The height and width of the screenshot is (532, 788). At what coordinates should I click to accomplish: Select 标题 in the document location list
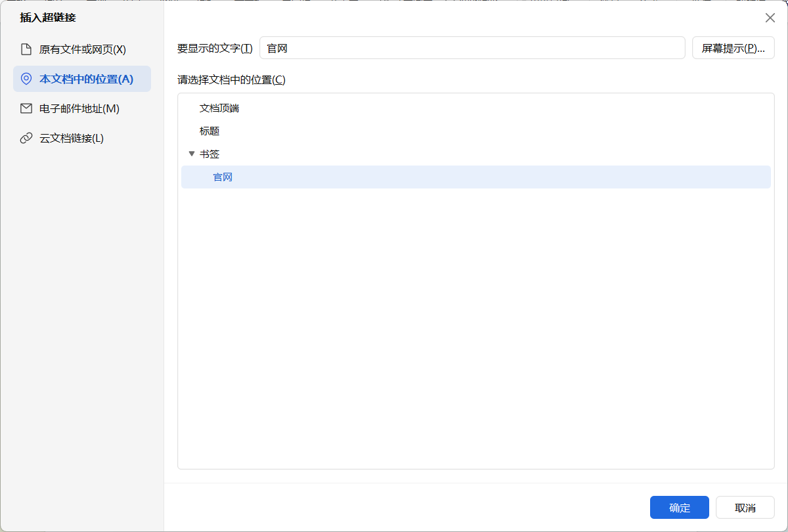211,131
